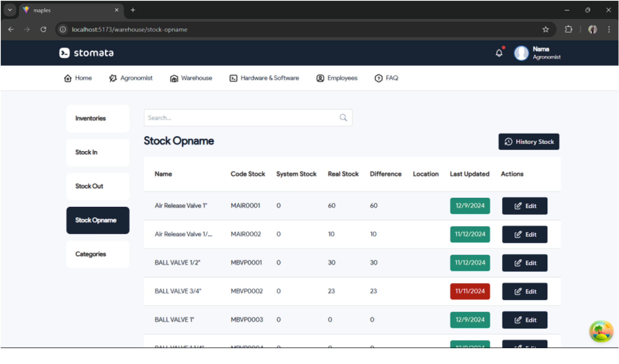Click the notification bell icon
Screen dimensions: 619x364
(x=499, y=53)
